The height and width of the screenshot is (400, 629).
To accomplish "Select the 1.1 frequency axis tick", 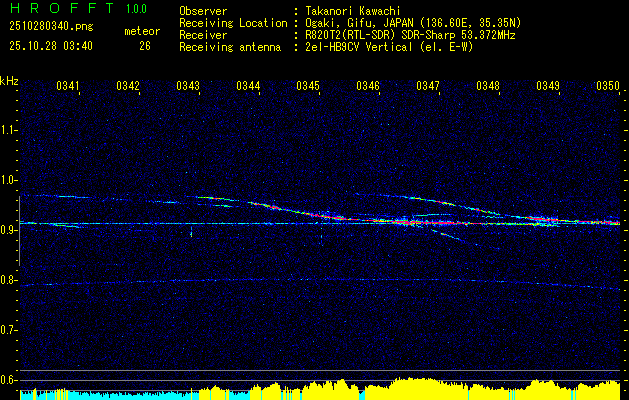I will [9, 130].
